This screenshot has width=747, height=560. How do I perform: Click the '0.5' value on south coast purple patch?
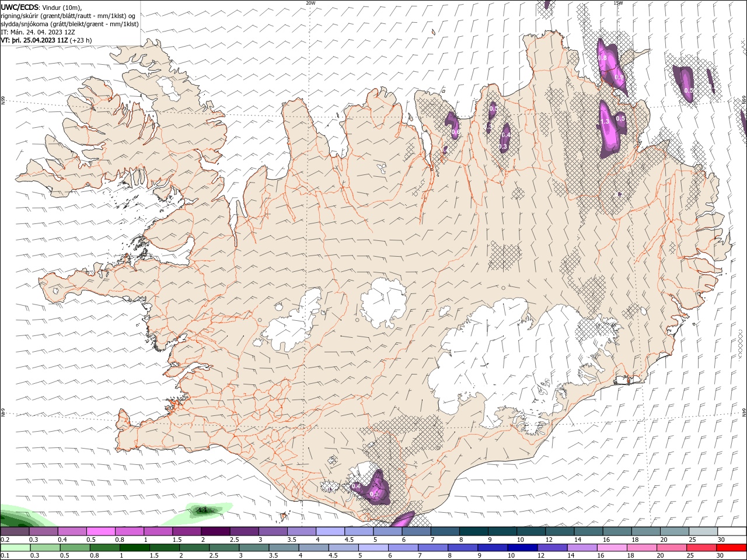click(375, 494)
